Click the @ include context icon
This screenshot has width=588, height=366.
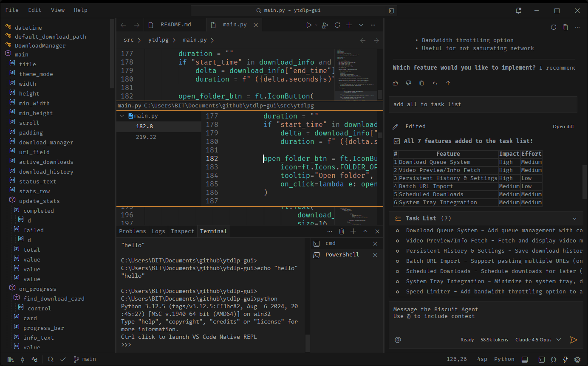click(x=398, y=340)
